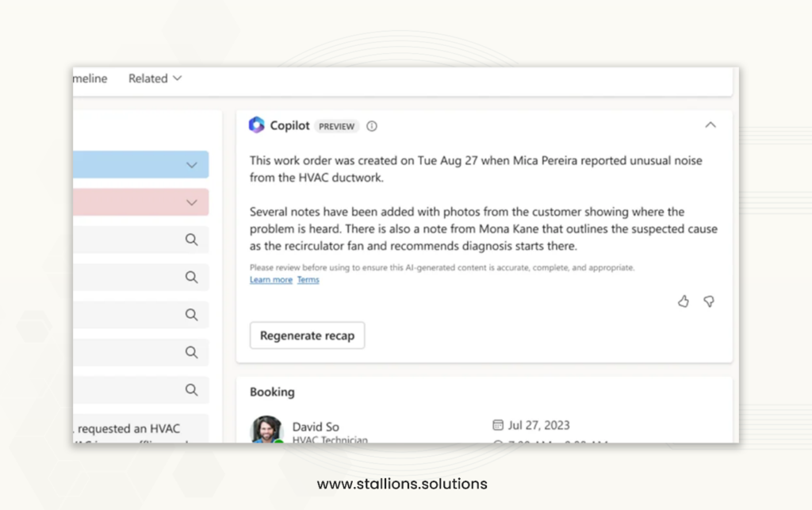Image resolution: width=812 pixels, height=510 pixels.
Task: Click David So's name in the Booking section
Action: (316, 426)
